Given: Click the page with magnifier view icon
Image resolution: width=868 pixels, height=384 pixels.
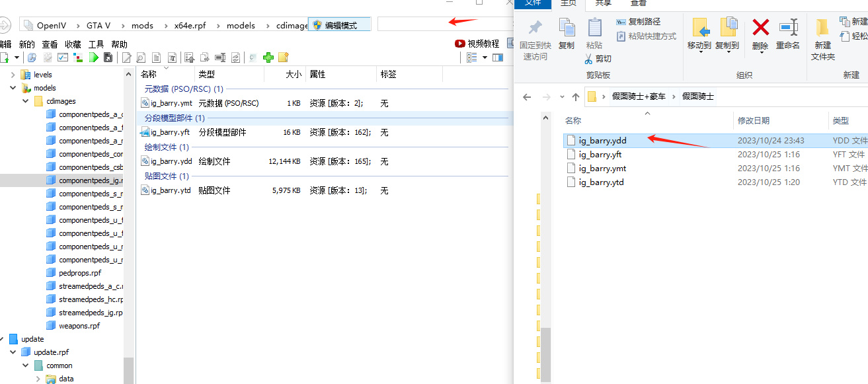Looking at the screenshot, I should click(x=141, y=58).
